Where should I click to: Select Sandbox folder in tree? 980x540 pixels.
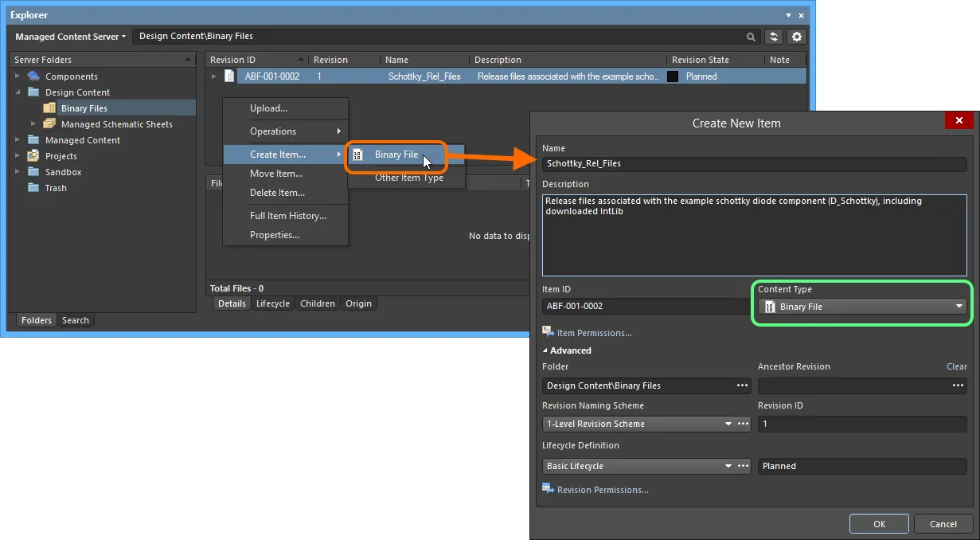tap(63, 172)
